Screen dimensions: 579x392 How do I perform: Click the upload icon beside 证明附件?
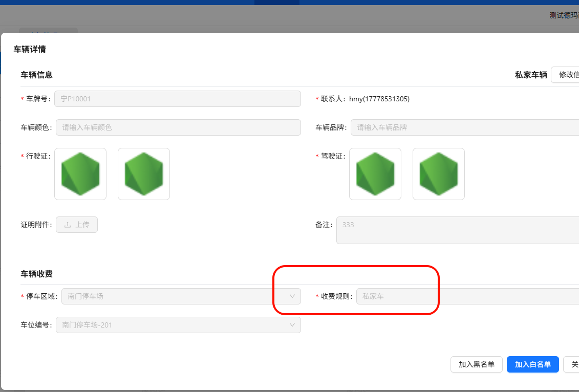[68, 225]
